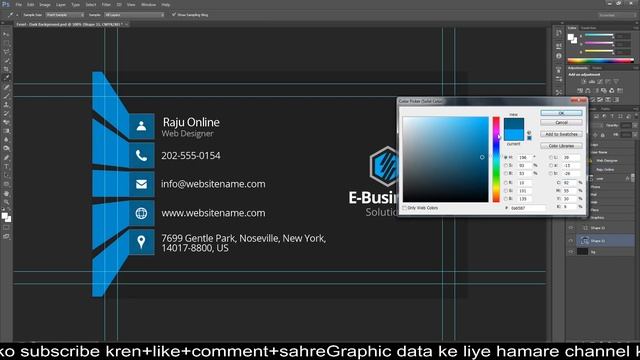Select the G green radio button

pos(506,191)
